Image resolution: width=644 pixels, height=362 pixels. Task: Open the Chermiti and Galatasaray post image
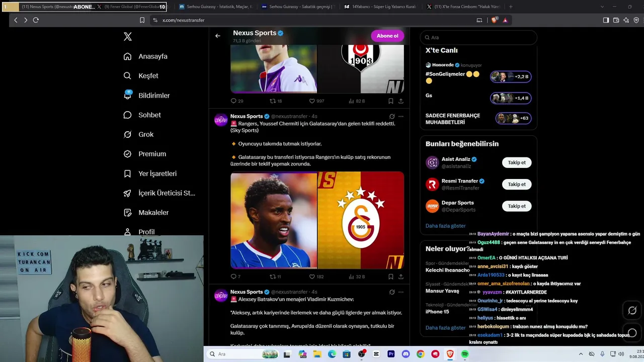pyautogui.click(x=317, y=220)
